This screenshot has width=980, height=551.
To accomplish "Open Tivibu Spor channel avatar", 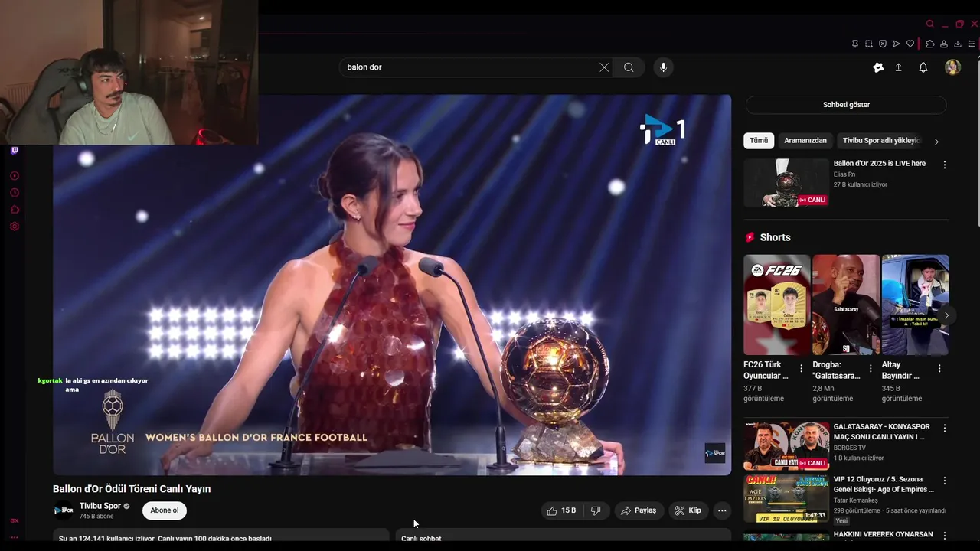I will click(63, 510).
